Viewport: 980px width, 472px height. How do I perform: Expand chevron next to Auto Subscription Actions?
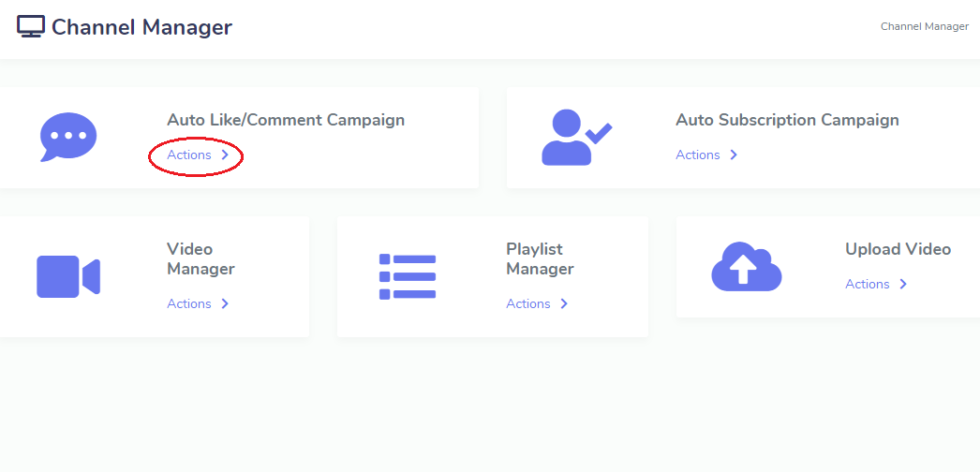pyautogui.click(x=735, y=155)
